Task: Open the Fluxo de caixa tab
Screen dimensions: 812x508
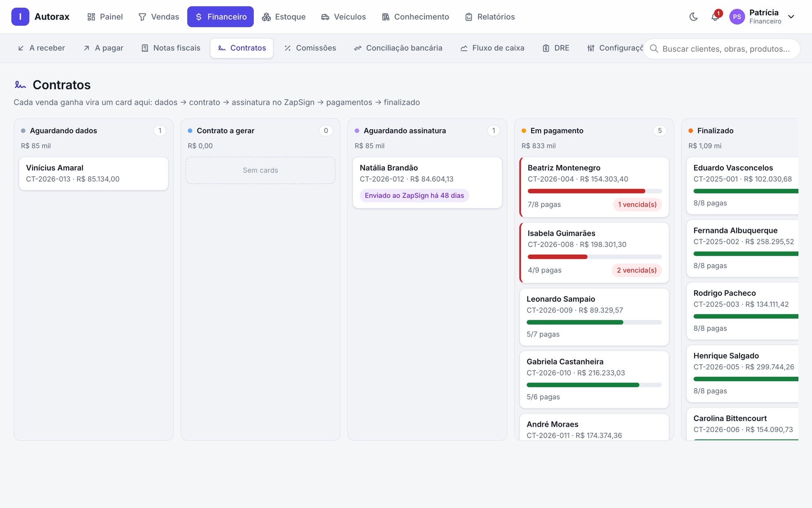Action: (492, 48)
